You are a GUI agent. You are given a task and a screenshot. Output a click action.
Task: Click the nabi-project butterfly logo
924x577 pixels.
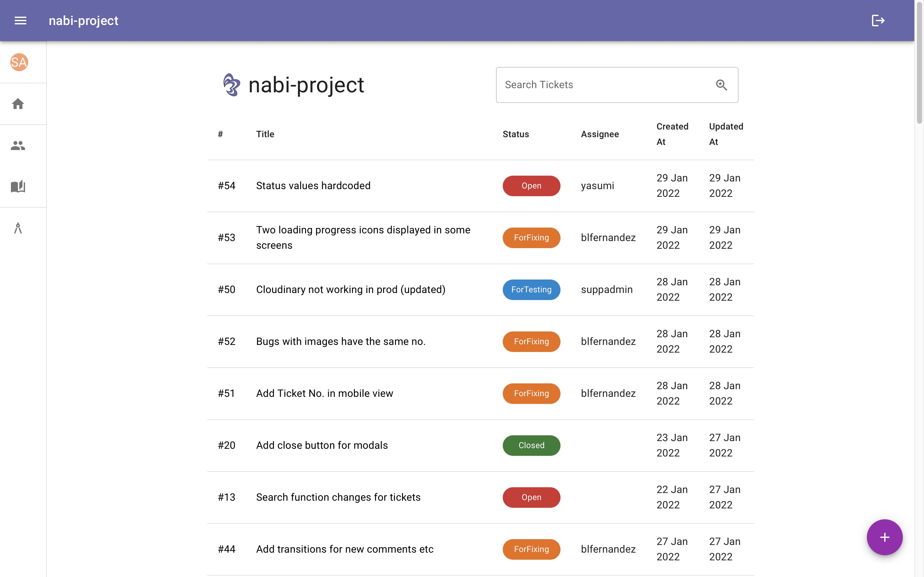pyautogui.click(x=231, y=84)
